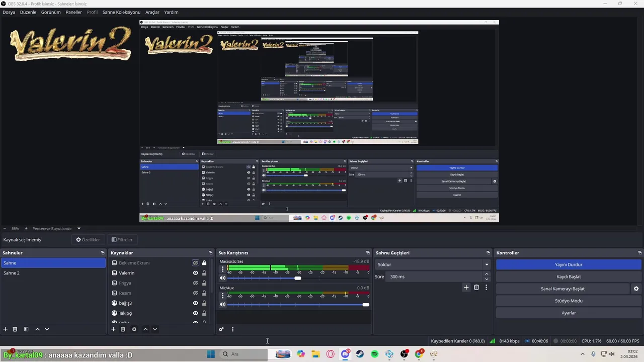Open File Explorer from the taskbar
The height and width of the screenshot is (362, 644).
[315, 354]
